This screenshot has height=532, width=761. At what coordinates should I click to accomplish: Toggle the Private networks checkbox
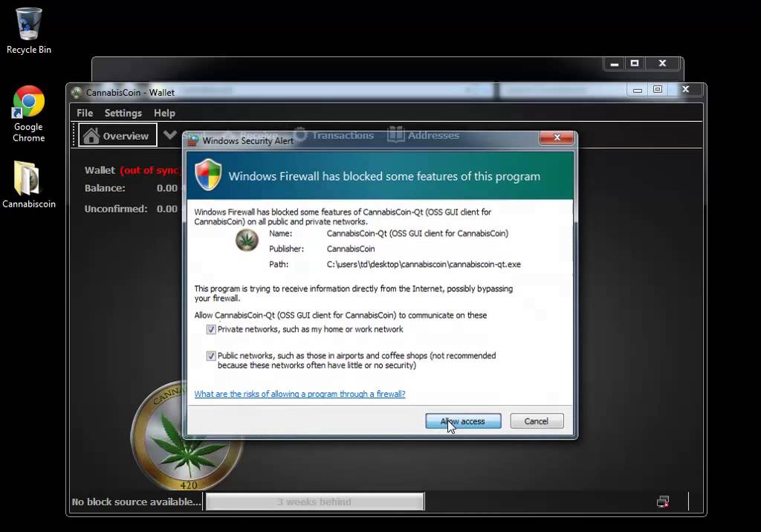(211, 330)
